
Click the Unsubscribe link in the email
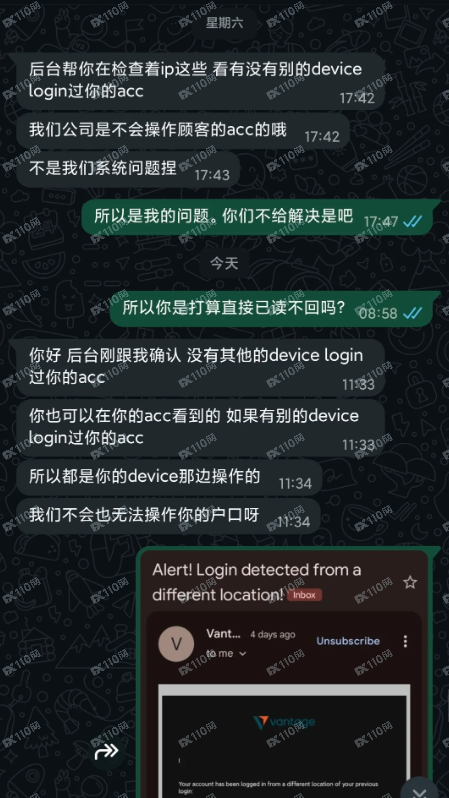click(348, 641)
